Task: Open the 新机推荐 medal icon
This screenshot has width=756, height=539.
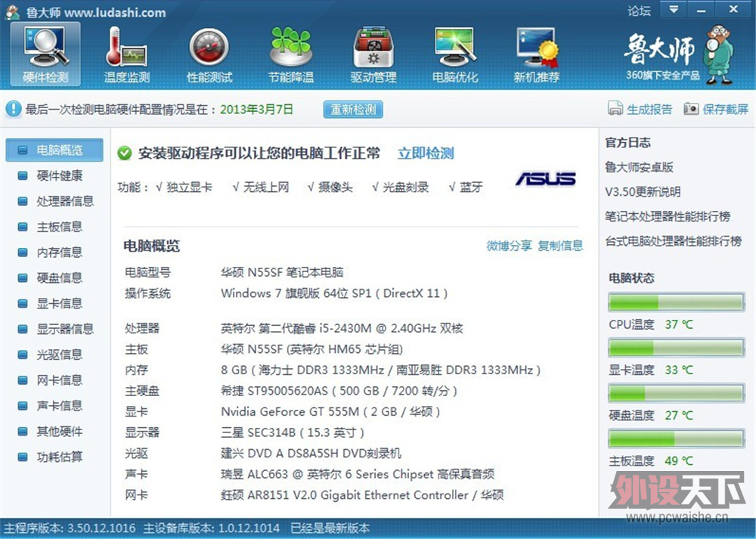Action: point(537,54)
